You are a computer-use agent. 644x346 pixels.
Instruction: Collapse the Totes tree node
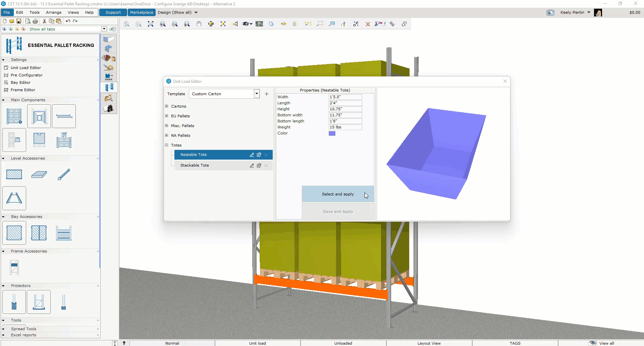tap(167, 145)
